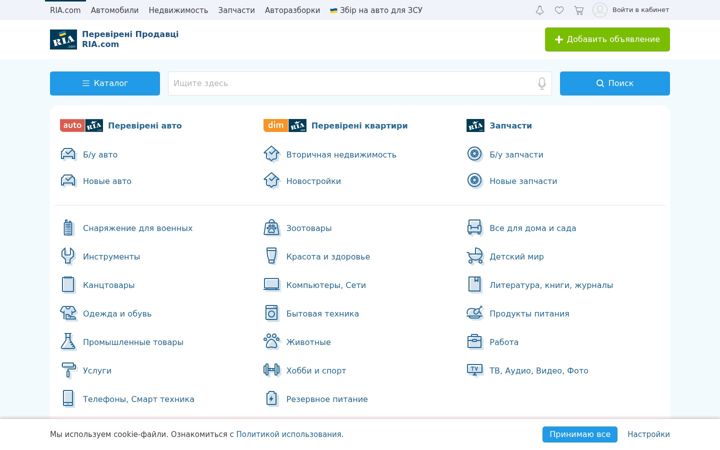Open the shopping cart icon
The width and height of the screenshot is (720, 450).
[x=579, y=10]
